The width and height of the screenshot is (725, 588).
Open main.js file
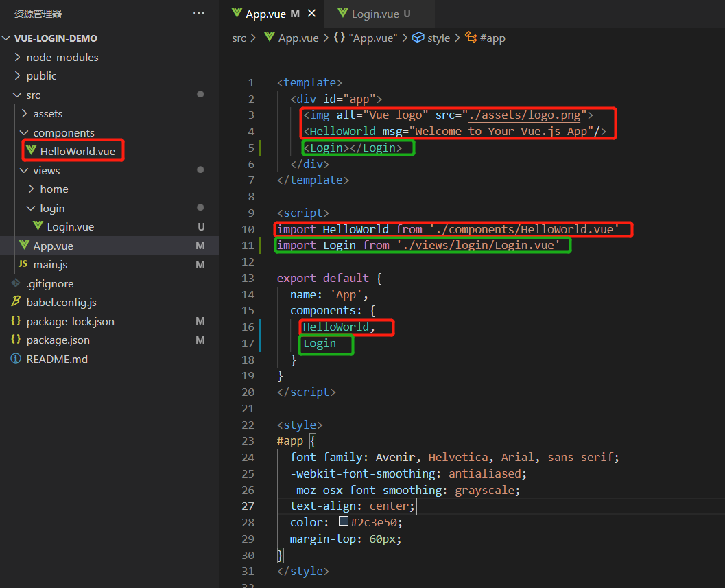tap(50, 265)
